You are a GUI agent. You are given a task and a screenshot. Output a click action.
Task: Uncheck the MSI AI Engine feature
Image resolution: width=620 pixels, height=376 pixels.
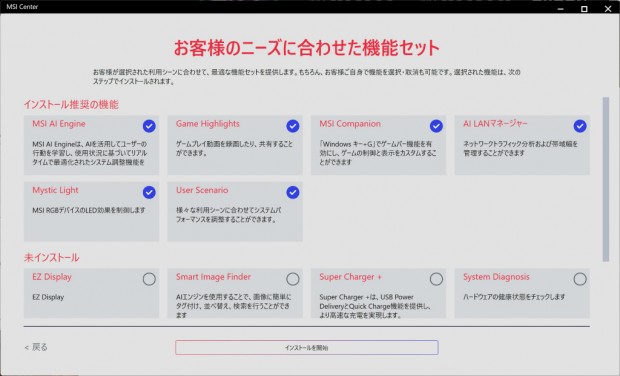pyautogui.click(x=149, y=126)
